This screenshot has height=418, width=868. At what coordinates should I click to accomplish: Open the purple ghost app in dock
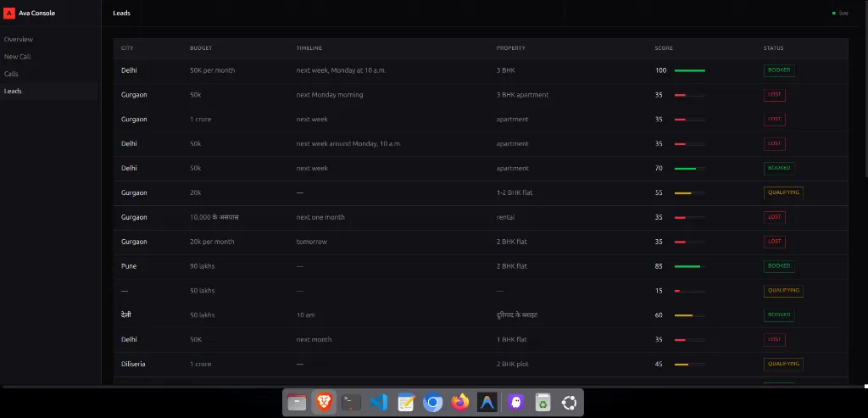[516, 403]
